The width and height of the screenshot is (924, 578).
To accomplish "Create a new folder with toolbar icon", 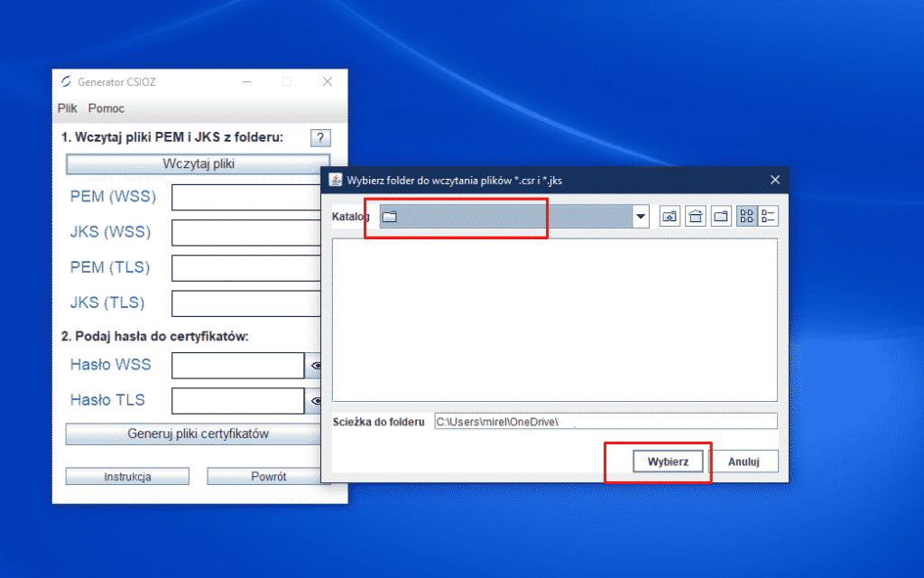I will tap(721, 217).
